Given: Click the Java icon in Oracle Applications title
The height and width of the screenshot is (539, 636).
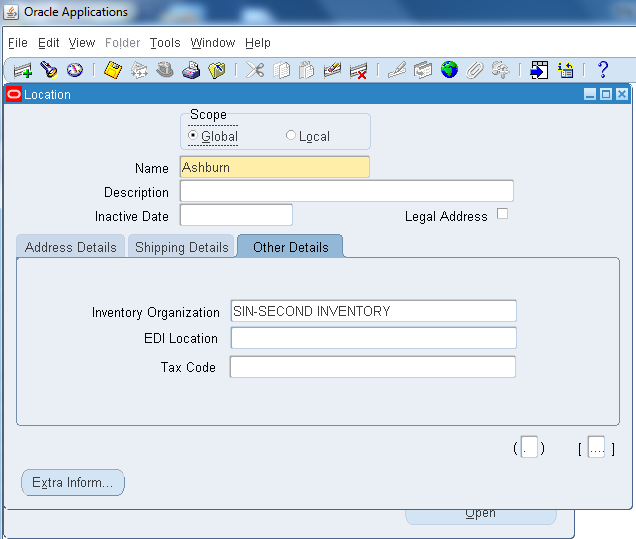Looking at the screenshot, I should pos(11,12).
